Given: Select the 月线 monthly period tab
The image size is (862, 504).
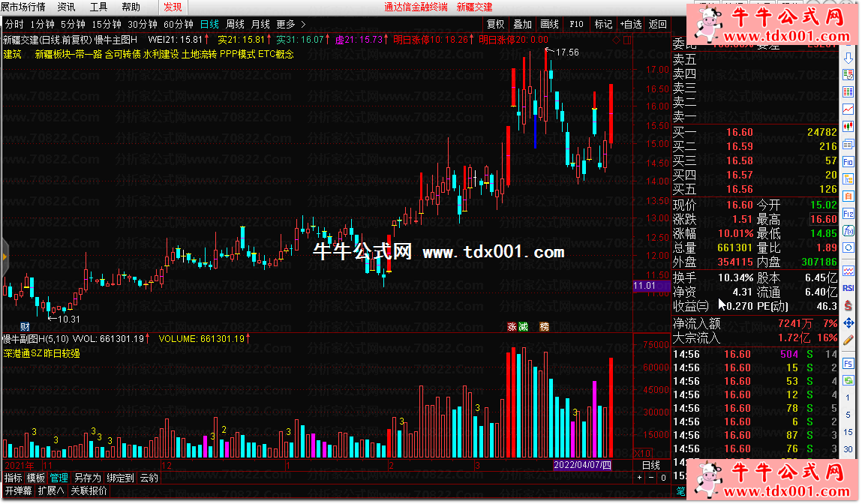Looking at the screenshot, I should pos(260,24).
